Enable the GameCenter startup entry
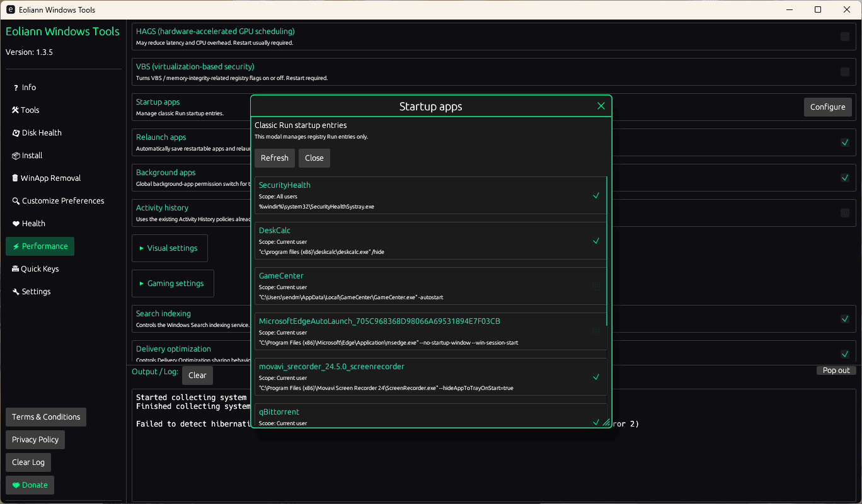 click(596, 286)
